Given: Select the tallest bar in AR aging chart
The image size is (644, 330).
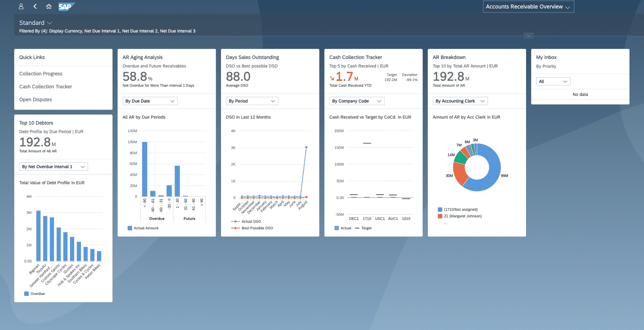Looking at the screenshot, I should (144, 169).
